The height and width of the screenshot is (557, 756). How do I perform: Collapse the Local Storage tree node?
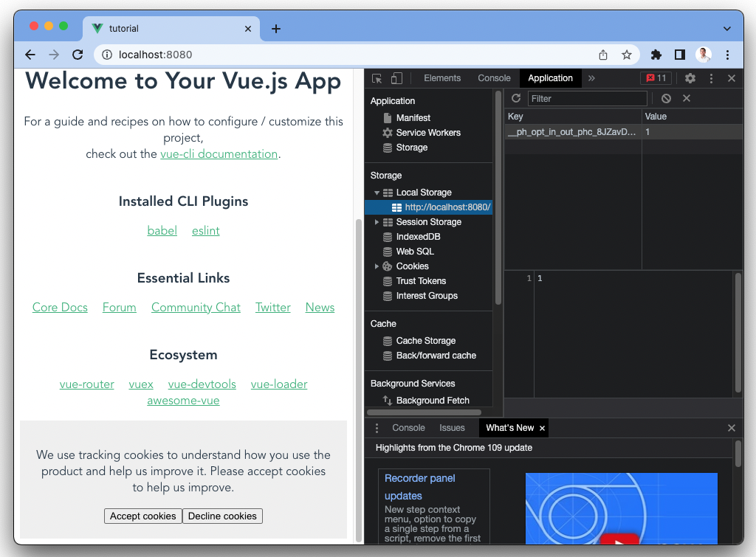pyautogui.click(x=377, y=193)
